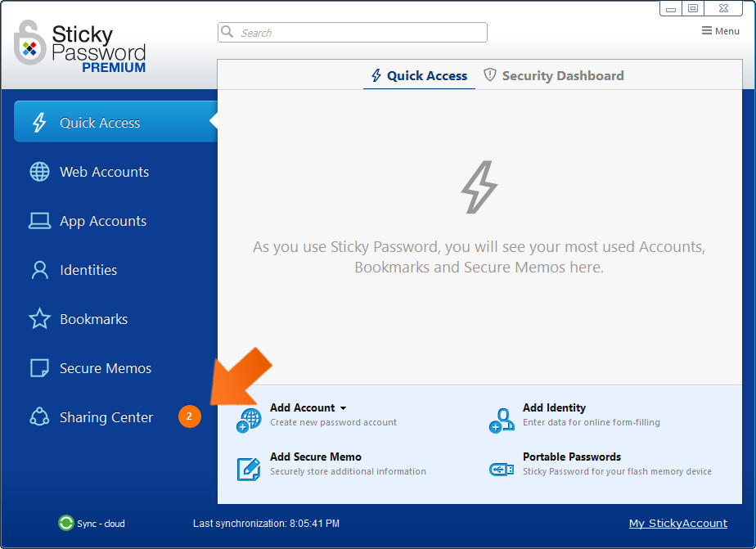Click the Security Dashboard shield icon
756x549 pixels.
tap(490, 74)
